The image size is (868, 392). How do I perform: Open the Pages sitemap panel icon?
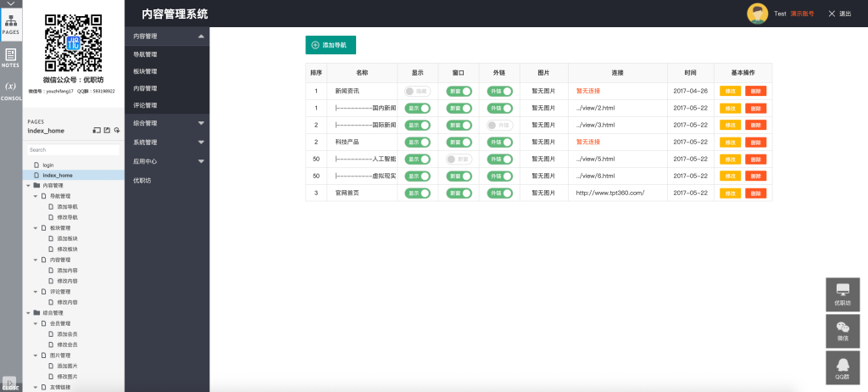click(11, 24)
